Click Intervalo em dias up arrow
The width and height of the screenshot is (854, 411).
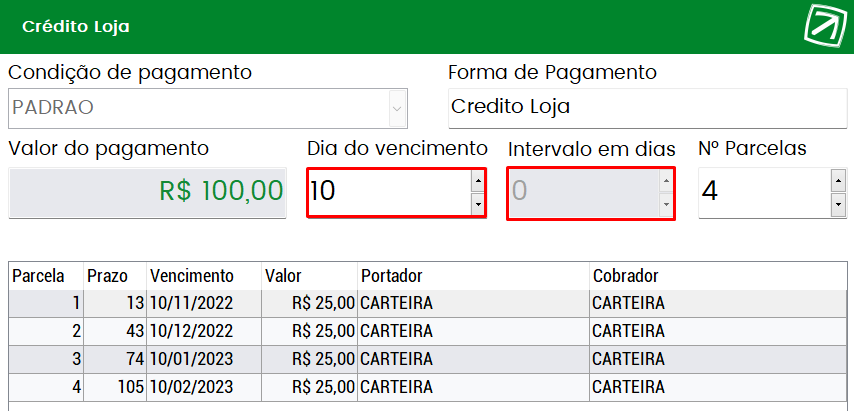(666, 181)
